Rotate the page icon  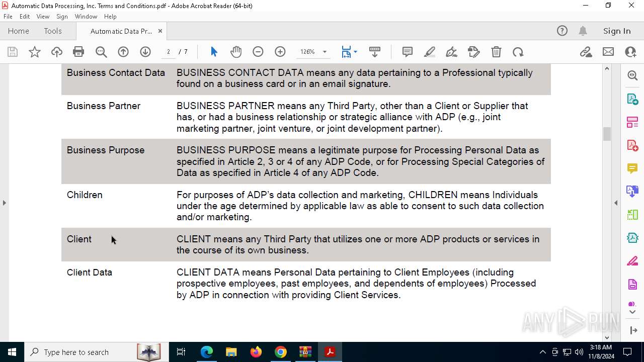[x=518, y=52]
